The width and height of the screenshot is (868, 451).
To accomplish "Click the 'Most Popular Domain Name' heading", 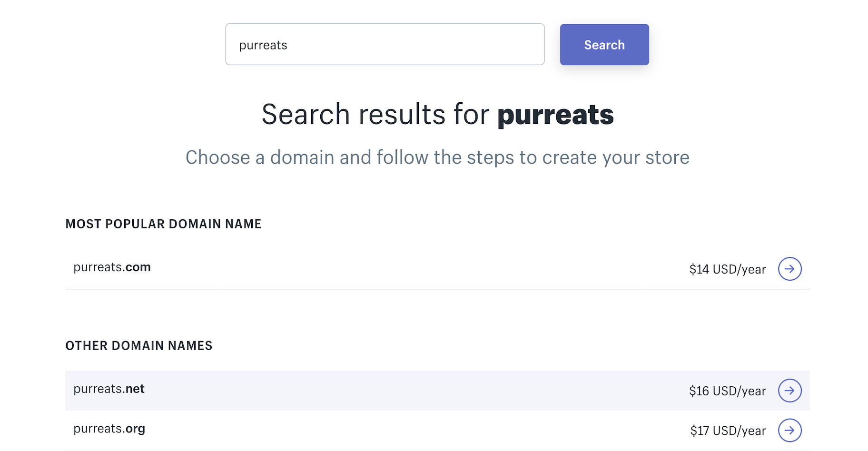I will (x=163, y=224).
